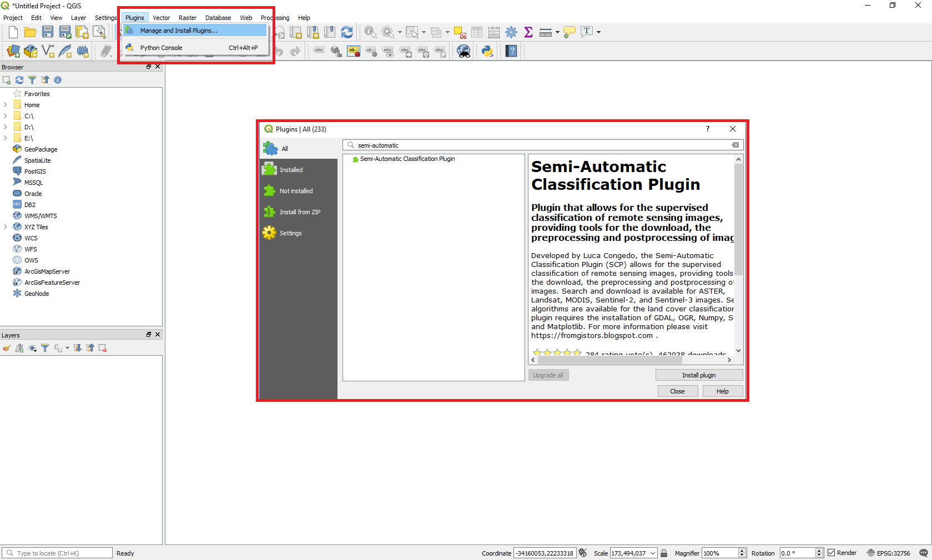This screenshot has width=932, height=560.
Task: Open the Scale dropdown in status bar
Action: tap(653, 553)
